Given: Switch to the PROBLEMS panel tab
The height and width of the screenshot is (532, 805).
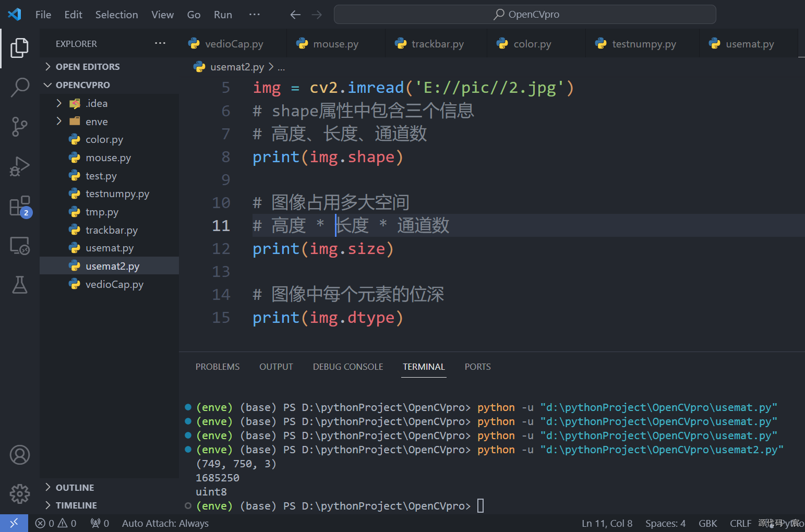Looking at the screenshot, I should click(218, 367).
